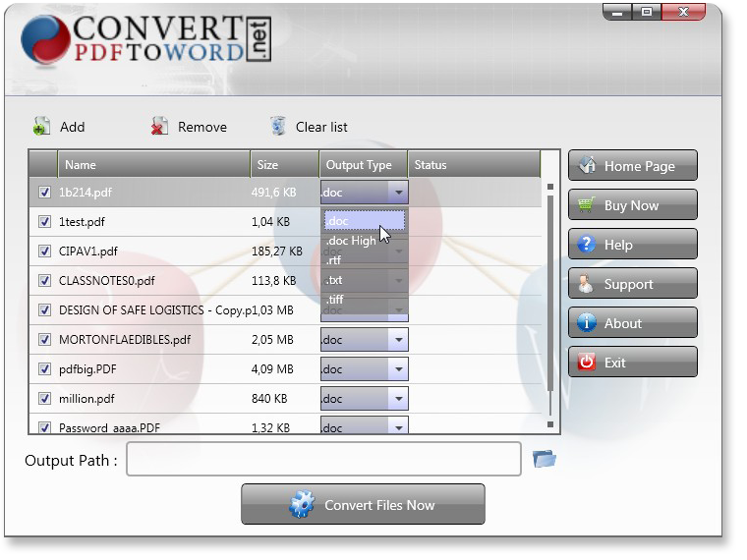The image size is (747, 560).
Task: Click the Remove file icon
Action: click(x=159, y=127)
